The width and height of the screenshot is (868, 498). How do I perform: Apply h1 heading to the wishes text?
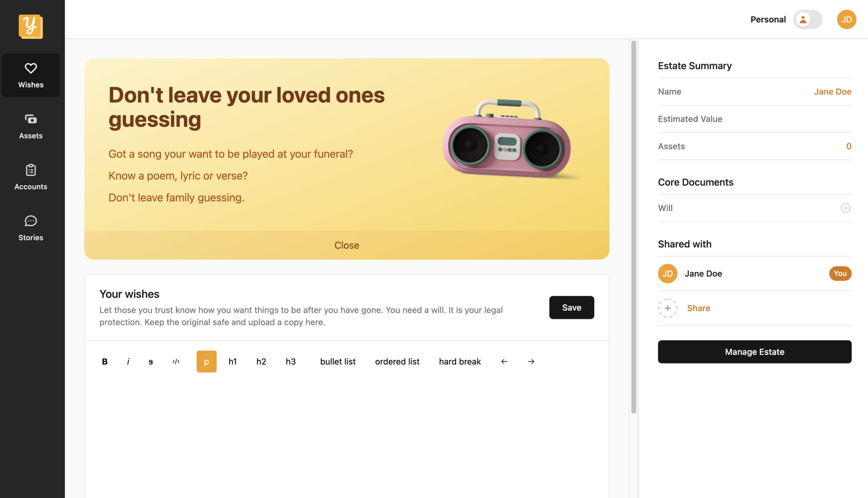(x=233, y=361)
